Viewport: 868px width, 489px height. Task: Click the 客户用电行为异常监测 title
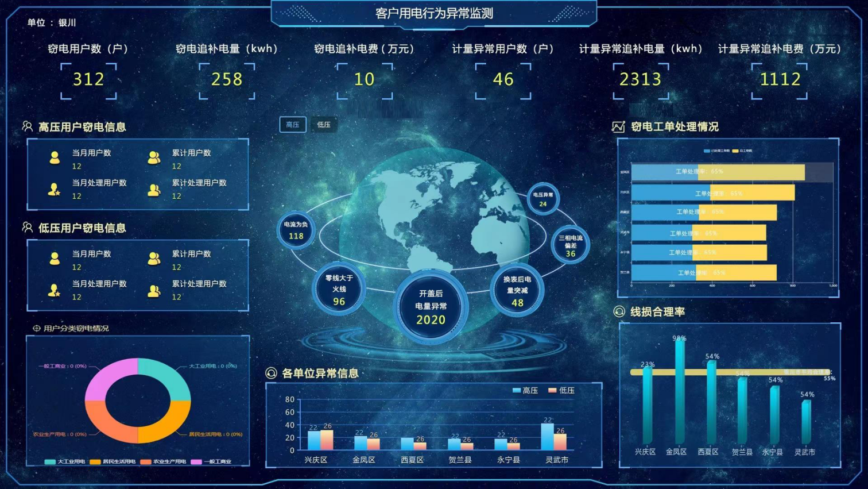434,13
